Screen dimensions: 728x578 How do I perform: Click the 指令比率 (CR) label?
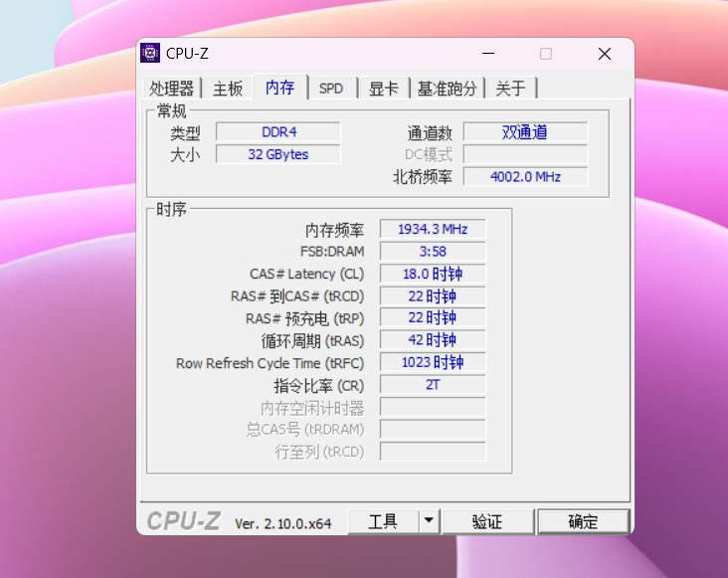319,386
